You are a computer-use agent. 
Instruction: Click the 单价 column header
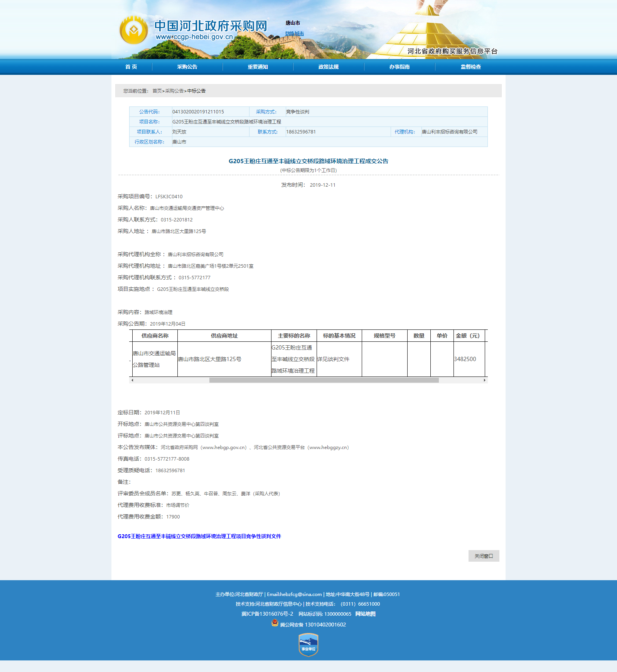(442, 336)
